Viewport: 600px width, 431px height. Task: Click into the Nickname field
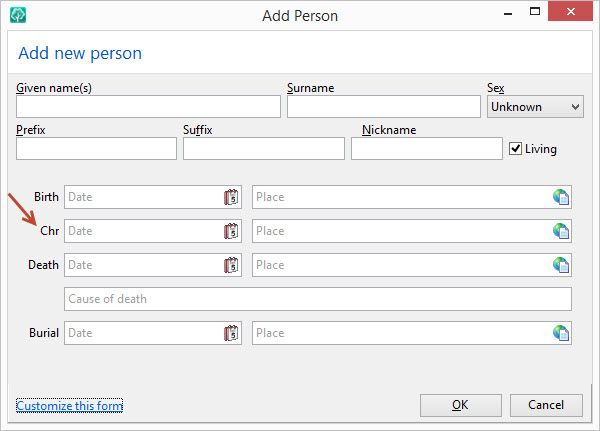427,149
